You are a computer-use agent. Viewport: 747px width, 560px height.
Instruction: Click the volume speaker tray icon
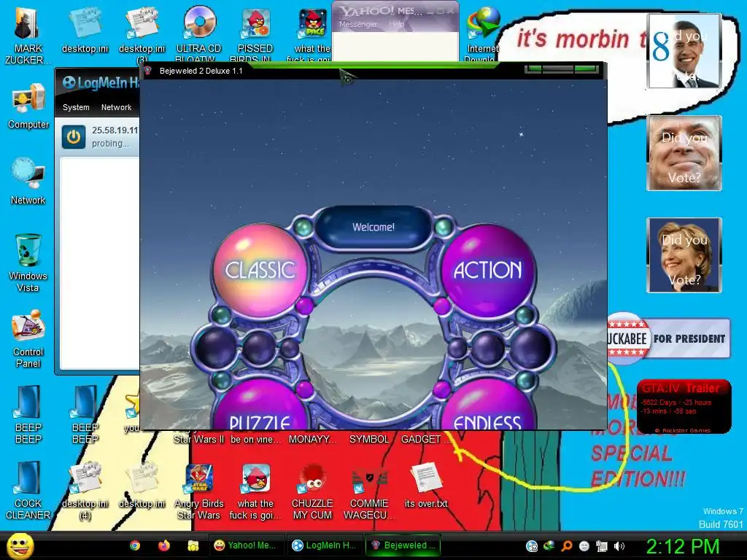tap(619, 546)
